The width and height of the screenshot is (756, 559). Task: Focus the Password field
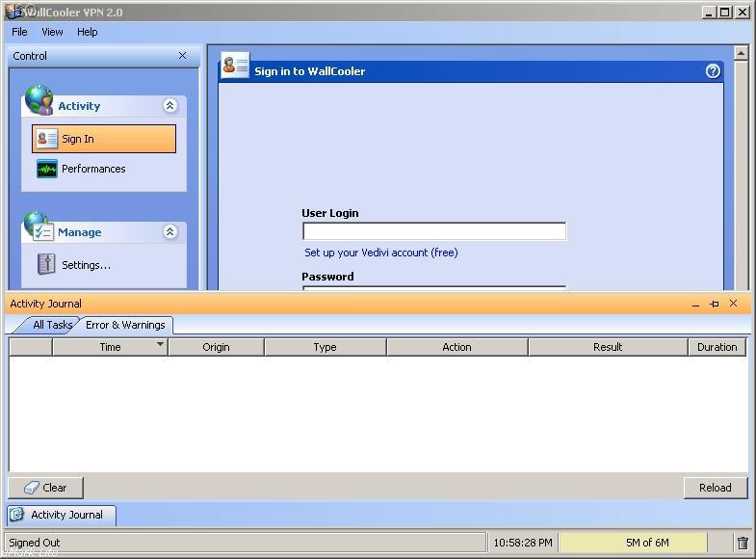434,288
